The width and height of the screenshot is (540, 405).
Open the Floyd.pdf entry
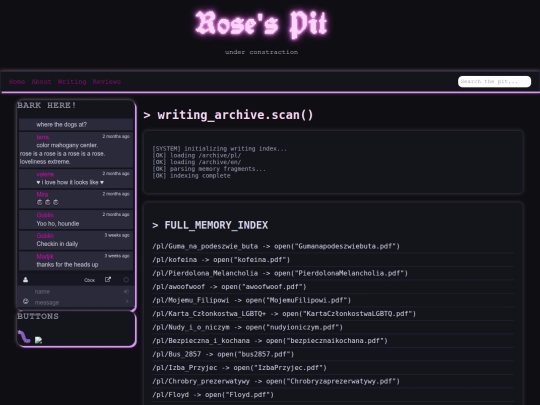(213, 395)
